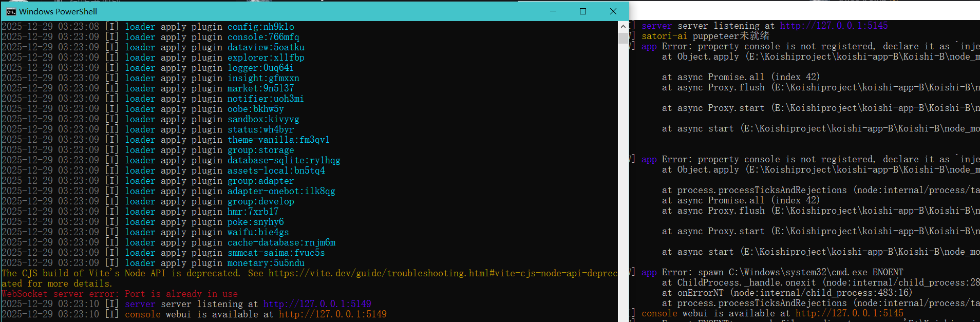
Task: Click the 'theme-vanilla:fm3qvl' plugin name
Action: [x=278, y=140]
